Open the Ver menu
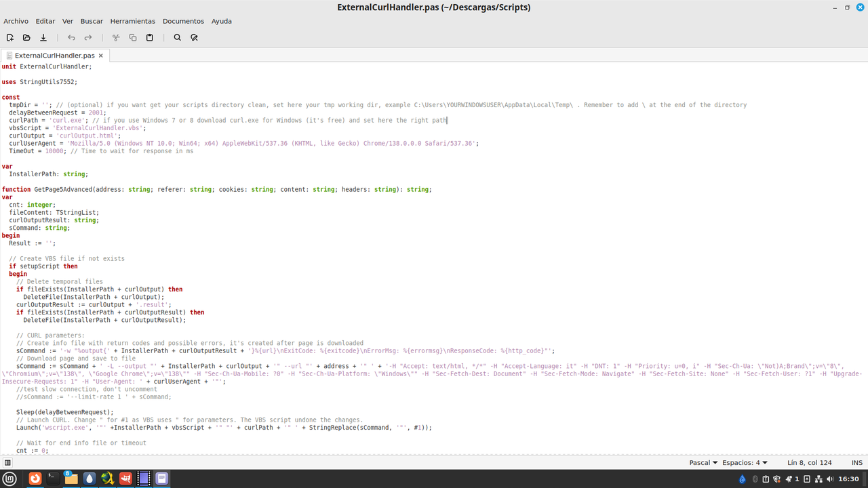This screenshot has height=488, width=868. pos(68,21)
